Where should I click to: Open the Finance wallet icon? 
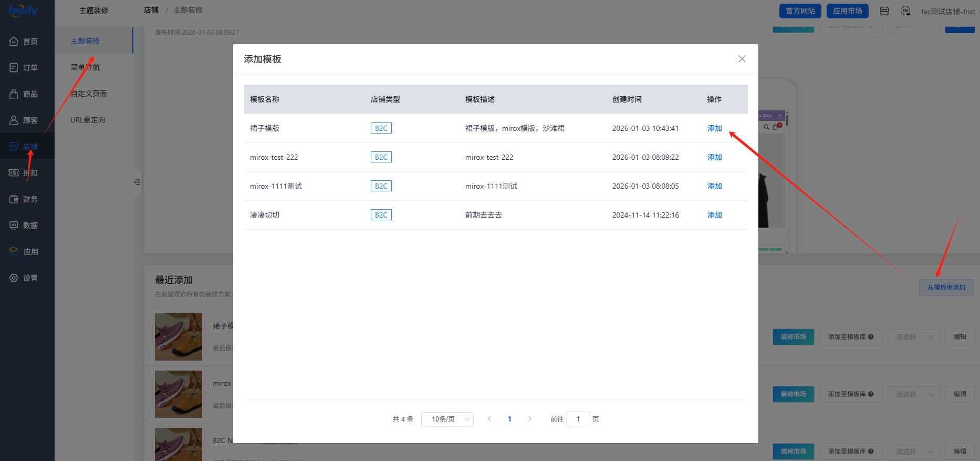coord(14,199)
